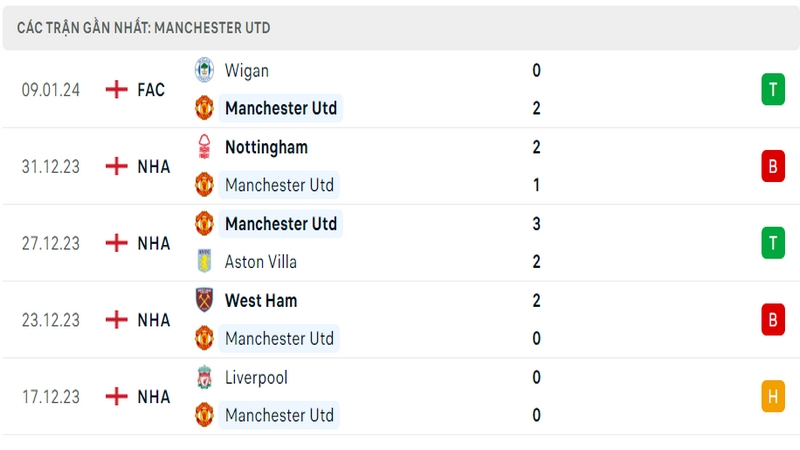Click England flag in 17.12.23 row

coord(116,396)
